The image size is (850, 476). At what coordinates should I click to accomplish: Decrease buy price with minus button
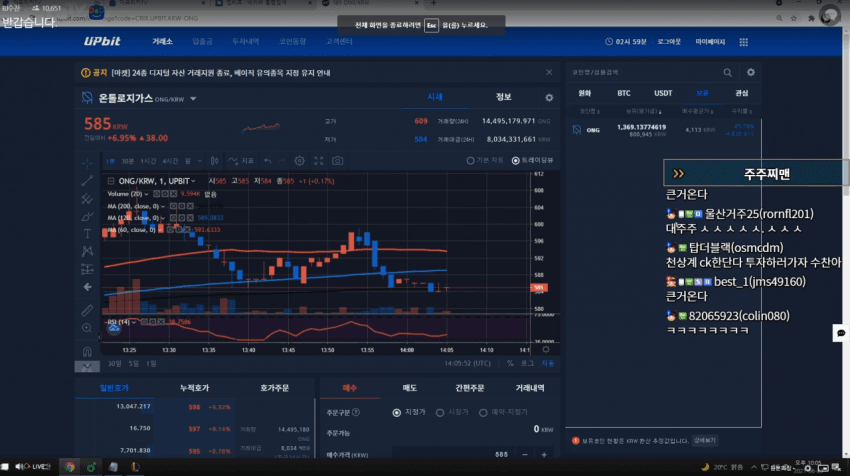[x=524, y=455]
